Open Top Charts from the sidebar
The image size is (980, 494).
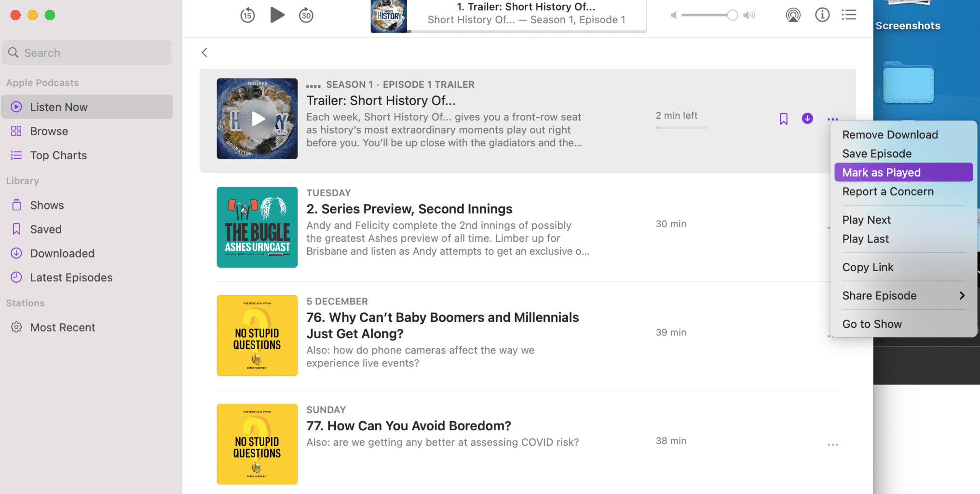coord(58,155)
